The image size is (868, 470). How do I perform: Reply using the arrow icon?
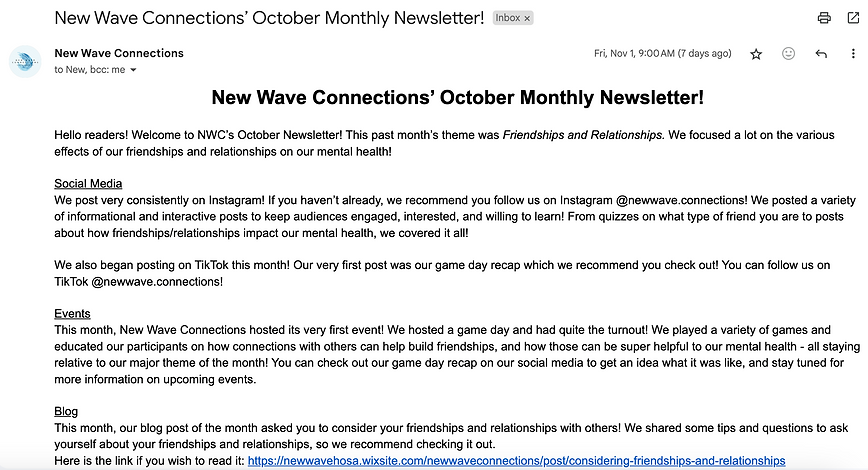[x=821, y=54]
